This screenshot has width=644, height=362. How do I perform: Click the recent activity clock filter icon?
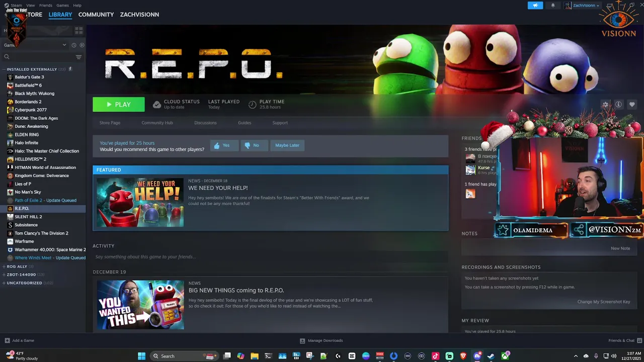[x=73, y=45]
